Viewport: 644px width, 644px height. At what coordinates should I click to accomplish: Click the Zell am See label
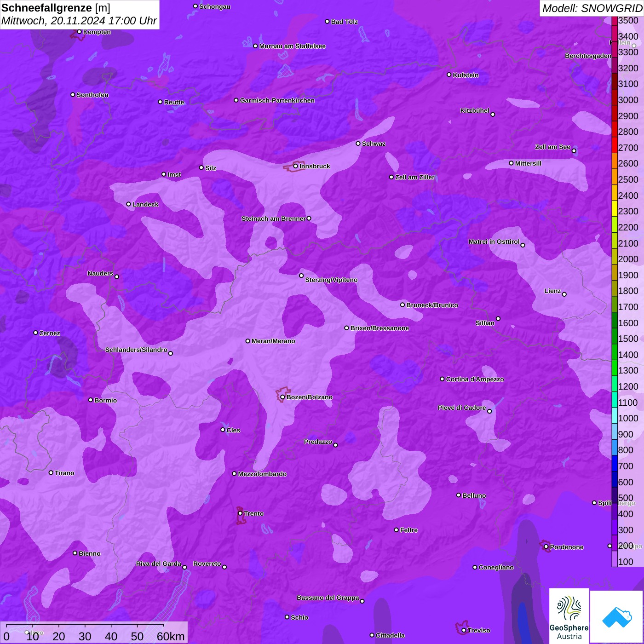pos(552,147)
